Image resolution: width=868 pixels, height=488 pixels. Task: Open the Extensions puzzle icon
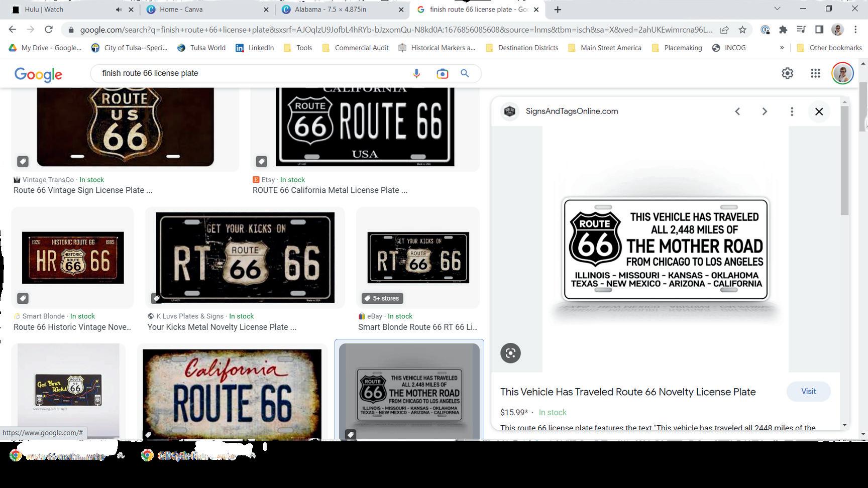point(783,30)
